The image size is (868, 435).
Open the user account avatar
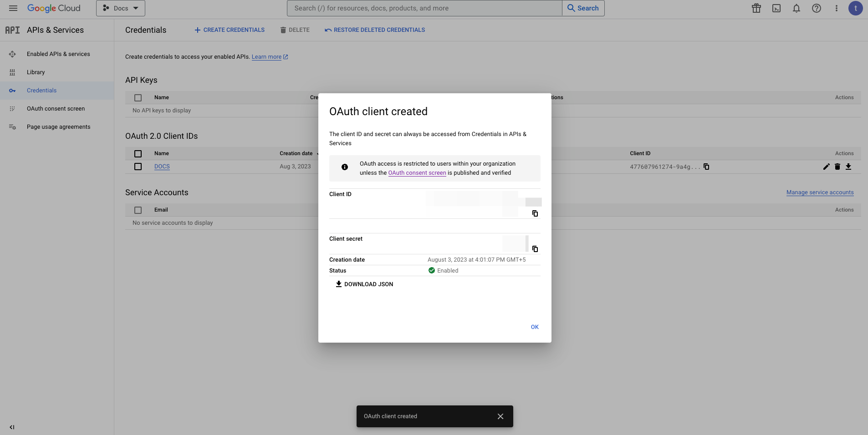point(856,8)
